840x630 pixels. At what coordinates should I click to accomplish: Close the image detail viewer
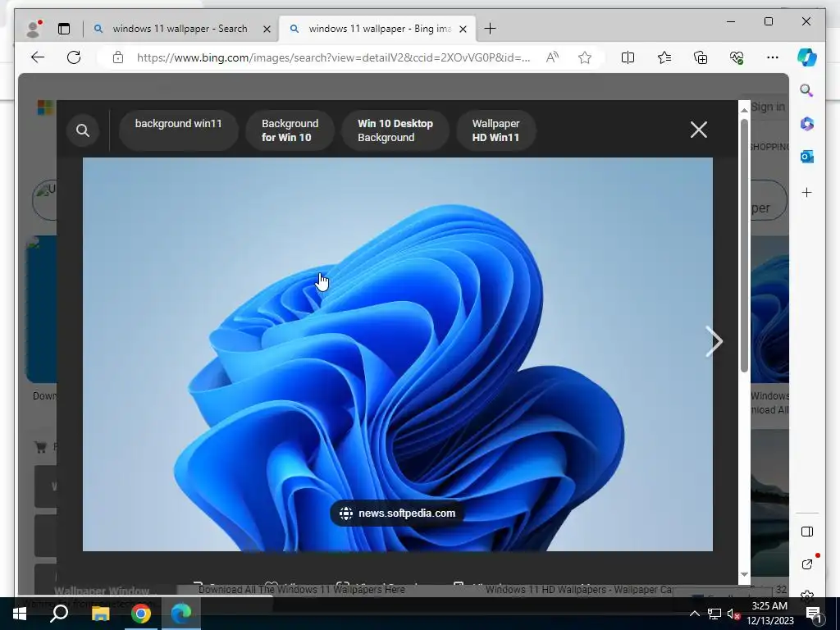699,130
